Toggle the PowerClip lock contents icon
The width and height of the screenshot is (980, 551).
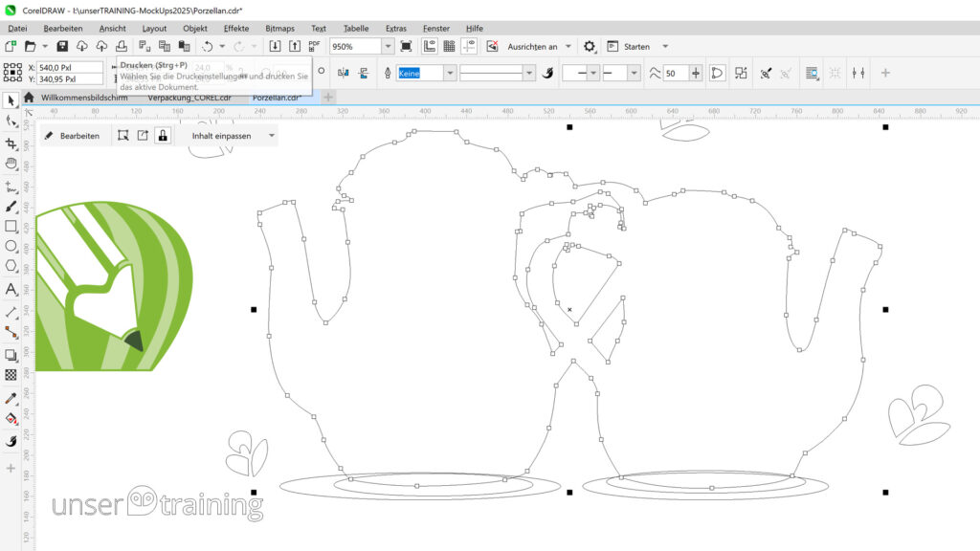[163, 136]
